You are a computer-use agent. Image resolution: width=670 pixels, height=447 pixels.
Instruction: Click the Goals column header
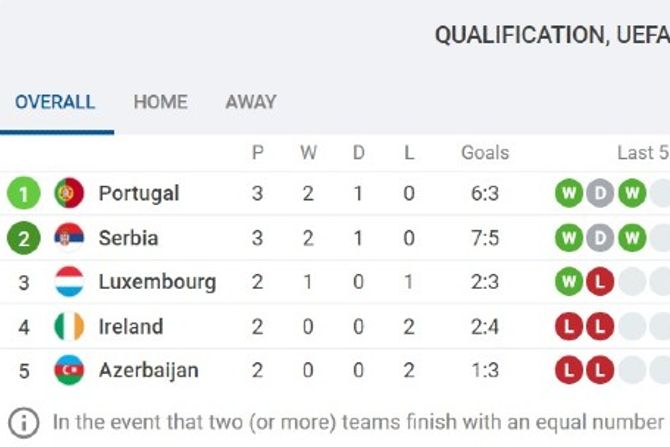click(485, 153)
